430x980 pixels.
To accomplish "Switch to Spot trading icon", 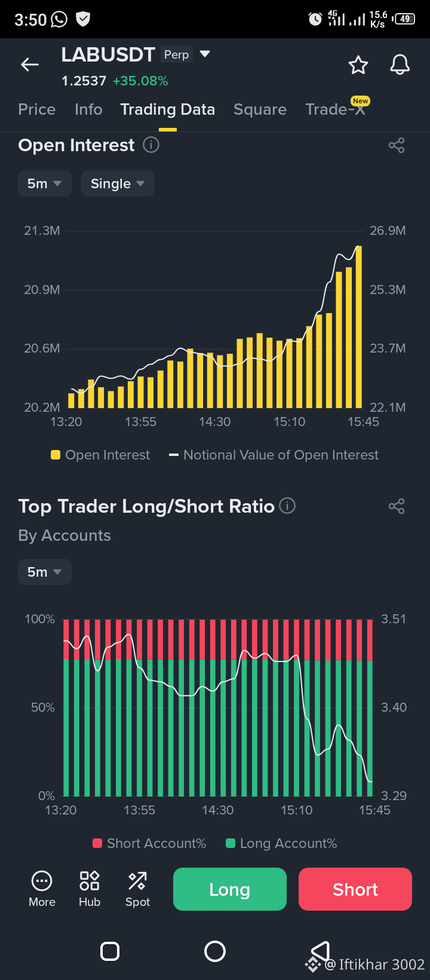I will (137, 889).
